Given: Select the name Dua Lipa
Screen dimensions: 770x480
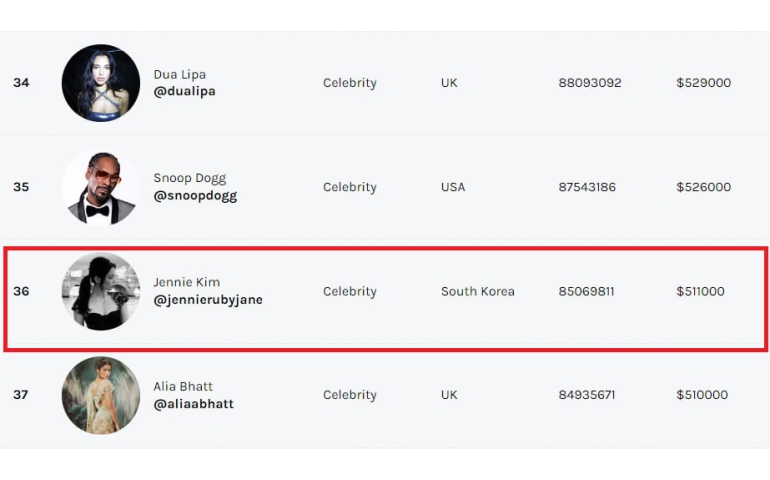Looking at the screenshot, I should pyautogui.click(x=180, y=74).
